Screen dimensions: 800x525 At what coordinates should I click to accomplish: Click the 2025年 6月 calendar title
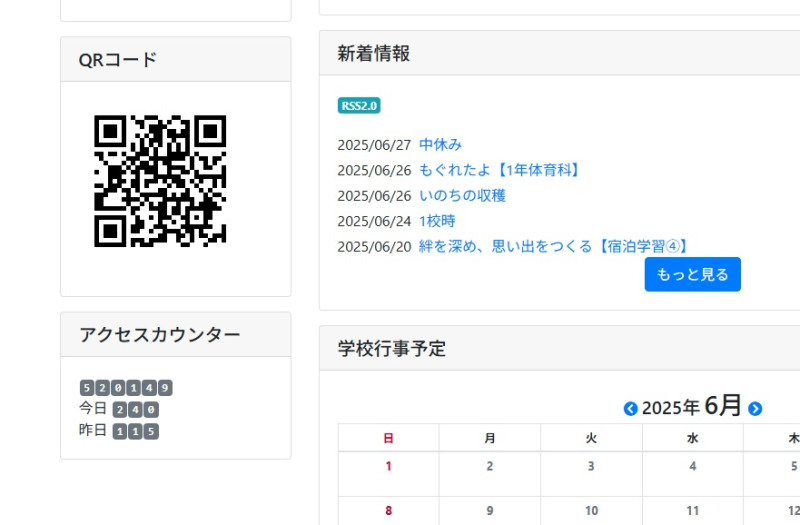692,407
